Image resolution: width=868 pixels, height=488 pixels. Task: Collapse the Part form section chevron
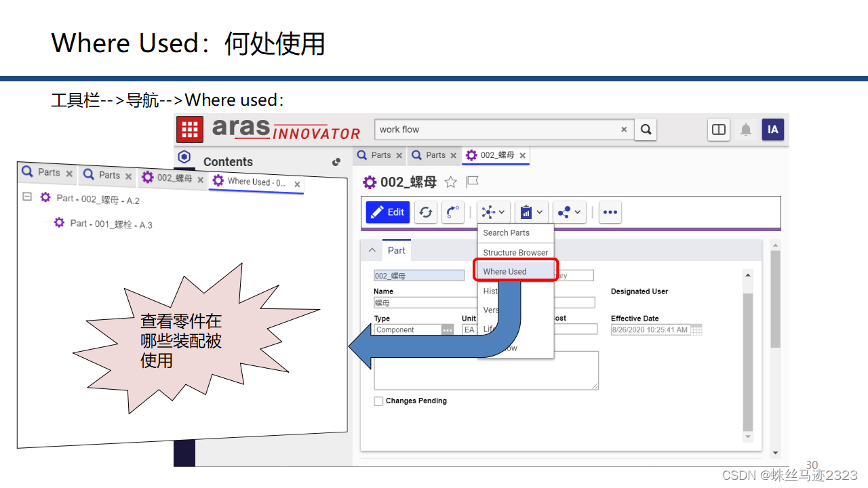pos(371,250)
